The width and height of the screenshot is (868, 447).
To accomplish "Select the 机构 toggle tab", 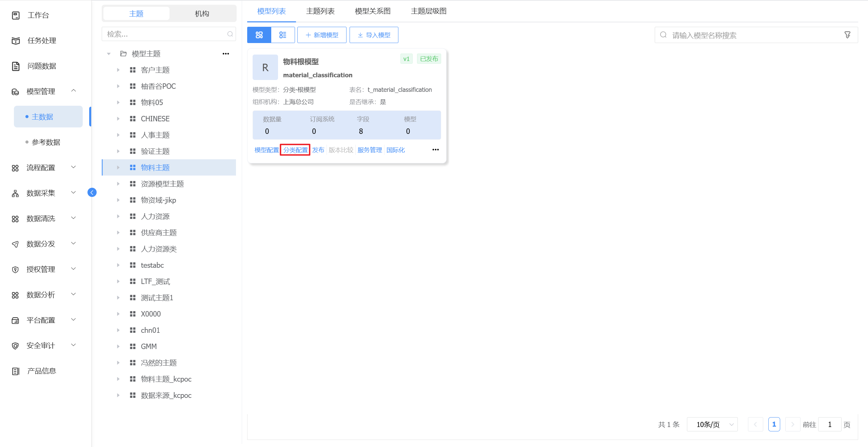I will 202,14.
